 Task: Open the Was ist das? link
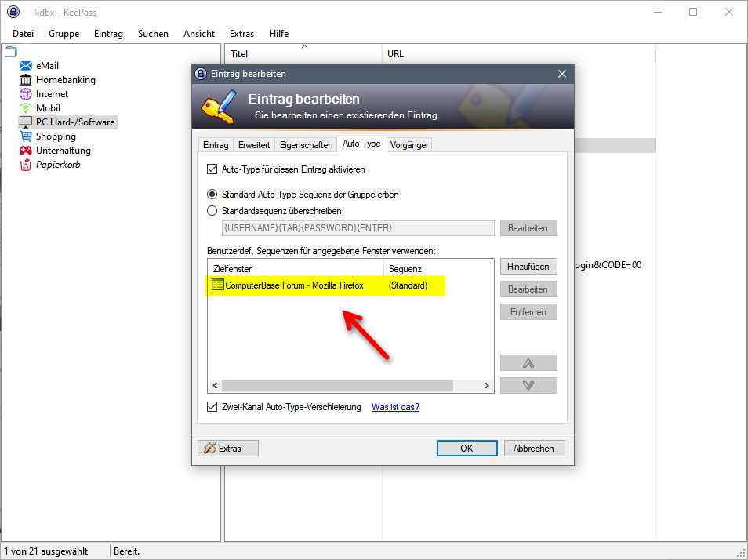pyautogui.click(x=395, y=407)
